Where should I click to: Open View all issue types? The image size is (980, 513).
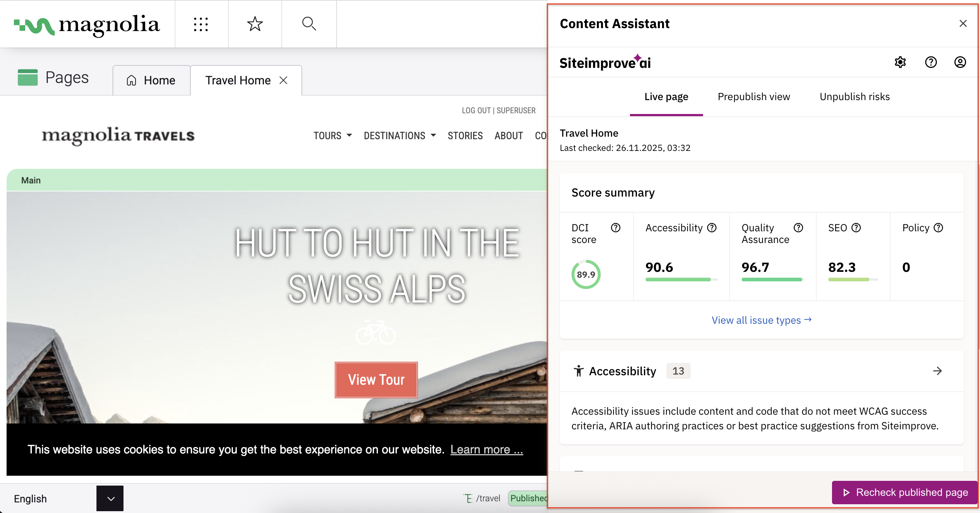point(761,320)
